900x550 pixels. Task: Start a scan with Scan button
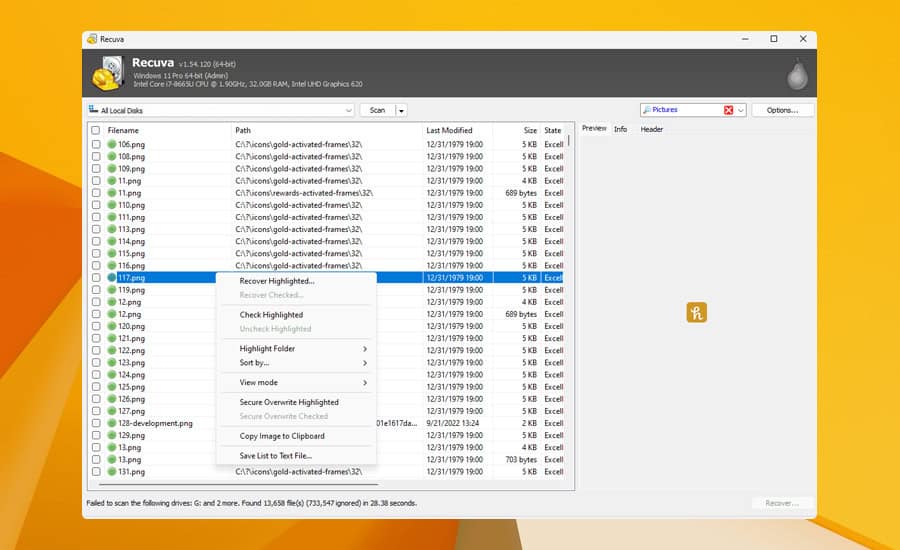coord(377,110)
